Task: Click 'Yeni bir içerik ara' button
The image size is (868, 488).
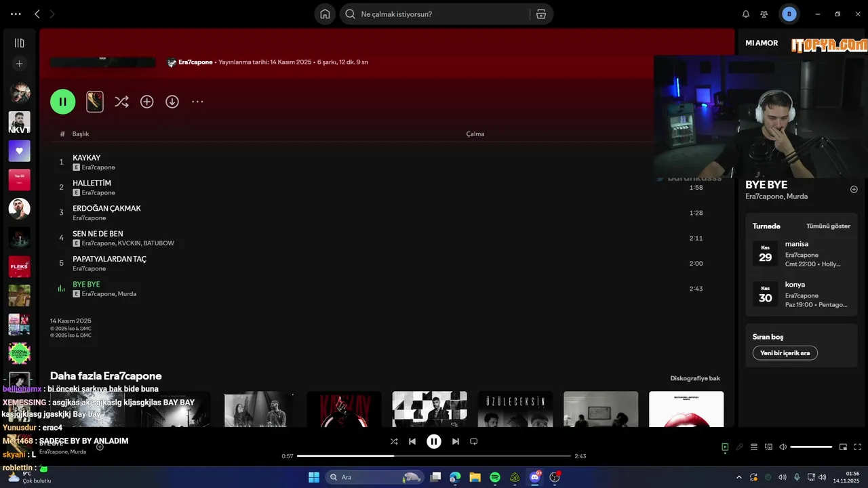Action: 785,353
